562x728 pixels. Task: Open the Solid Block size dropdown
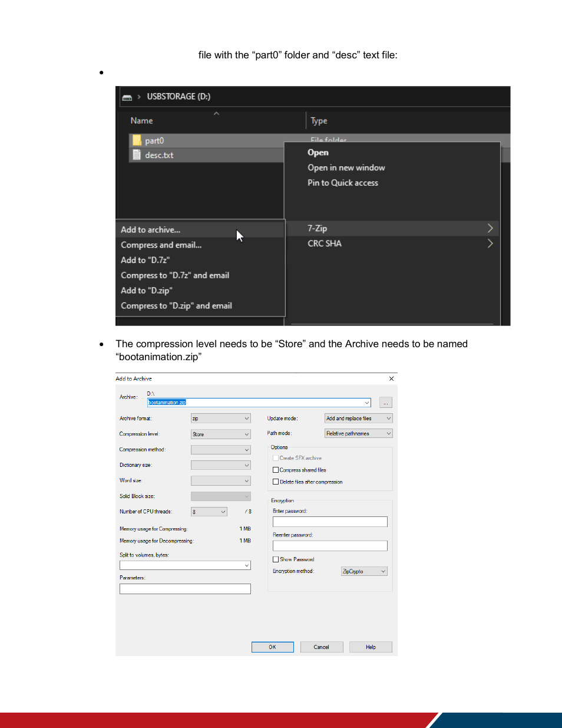point(220,496)
